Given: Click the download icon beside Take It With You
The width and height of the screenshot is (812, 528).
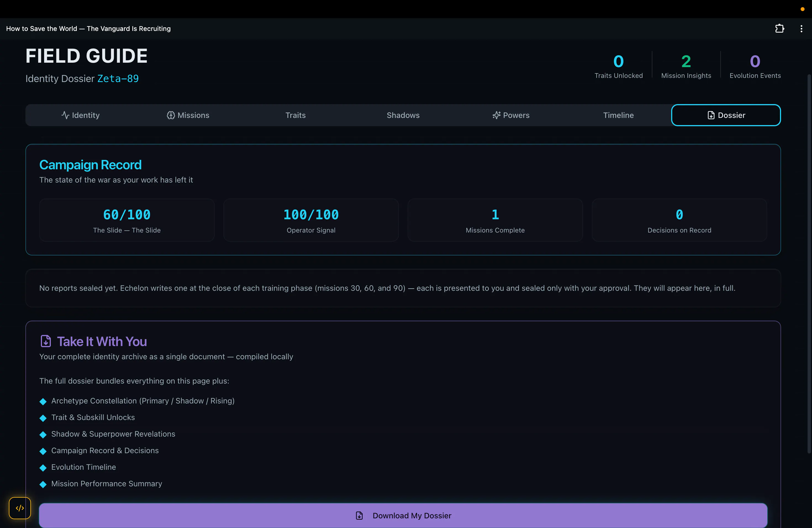Looking at the screenshot, I should tap(46, 341).
